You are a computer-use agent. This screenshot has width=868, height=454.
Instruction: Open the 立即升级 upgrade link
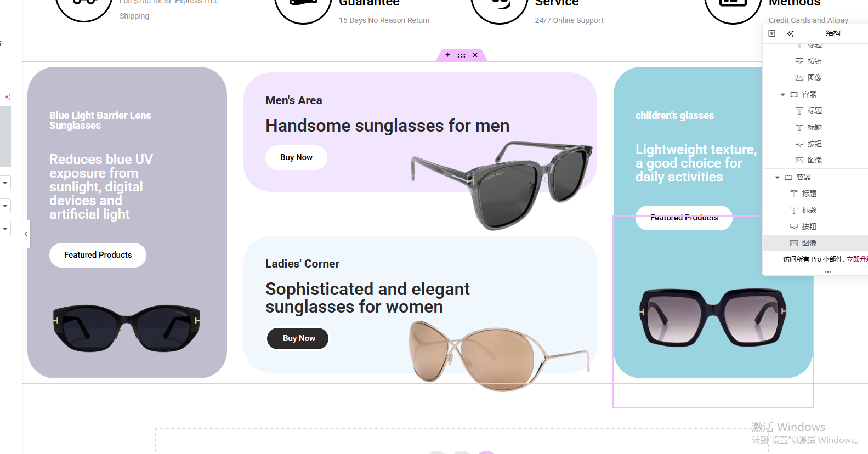856,259
